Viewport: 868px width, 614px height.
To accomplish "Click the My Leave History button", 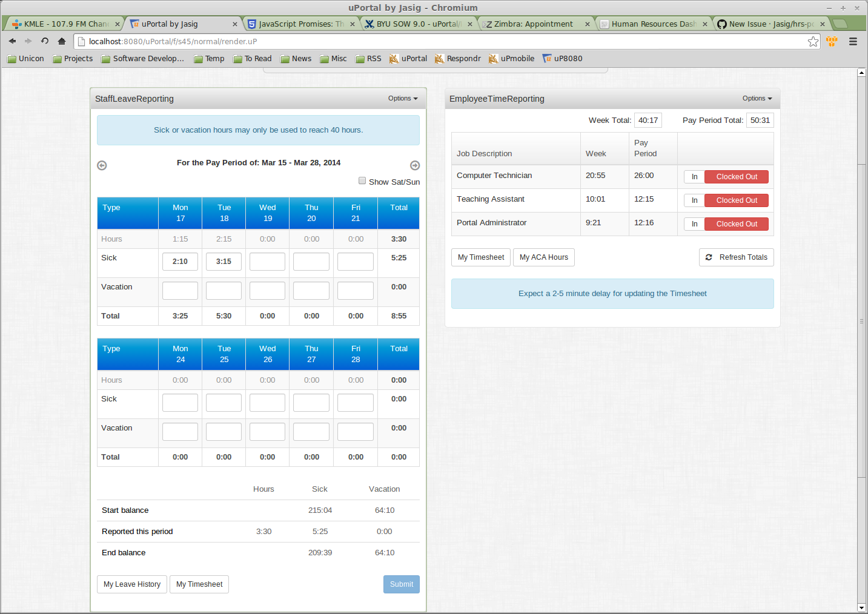I will pyautogui.click(x=132, y=584).
